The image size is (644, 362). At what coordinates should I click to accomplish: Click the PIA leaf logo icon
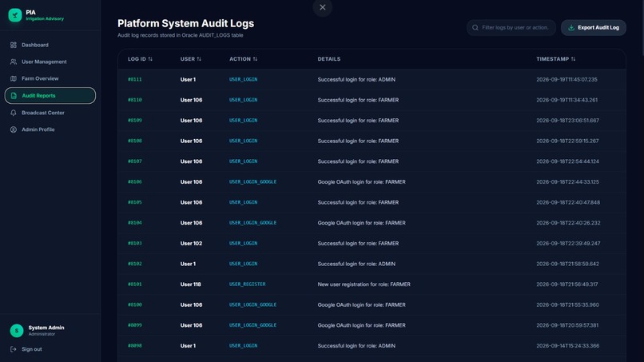click(15, 15)
